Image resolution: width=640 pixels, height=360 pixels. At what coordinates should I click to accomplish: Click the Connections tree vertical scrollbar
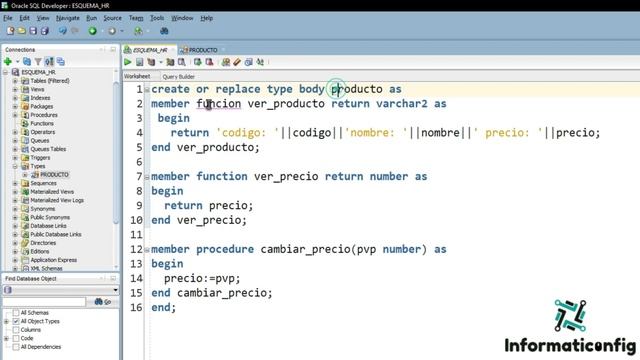pyautogui.click(x=116, y=153)
